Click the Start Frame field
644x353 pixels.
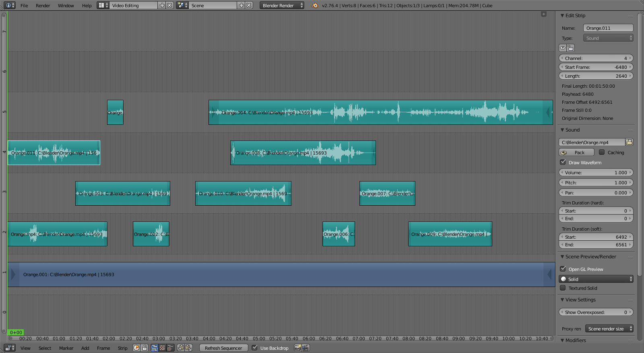pyautogui.click(x=596, y=67)
